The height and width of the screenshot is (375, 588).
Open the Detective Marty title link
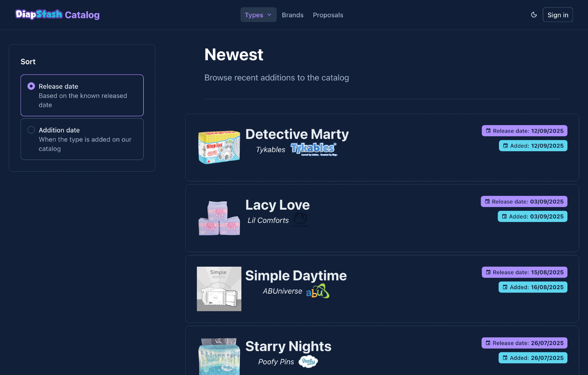tap(297, 134)
